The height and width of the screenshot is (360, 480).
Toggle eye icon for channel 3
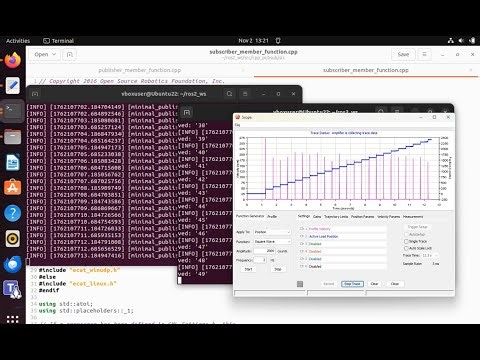[302, 244]
